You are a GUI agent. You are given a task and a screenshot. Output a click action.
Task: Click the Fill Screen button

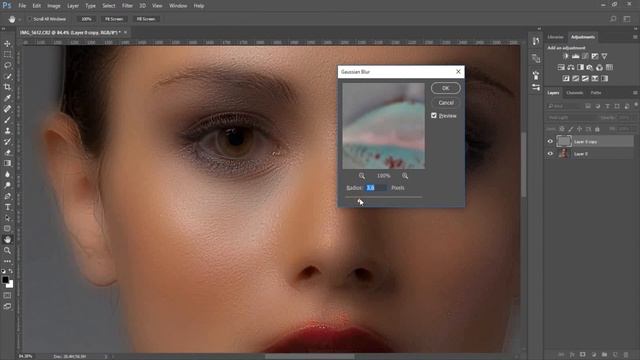[146, 19]
